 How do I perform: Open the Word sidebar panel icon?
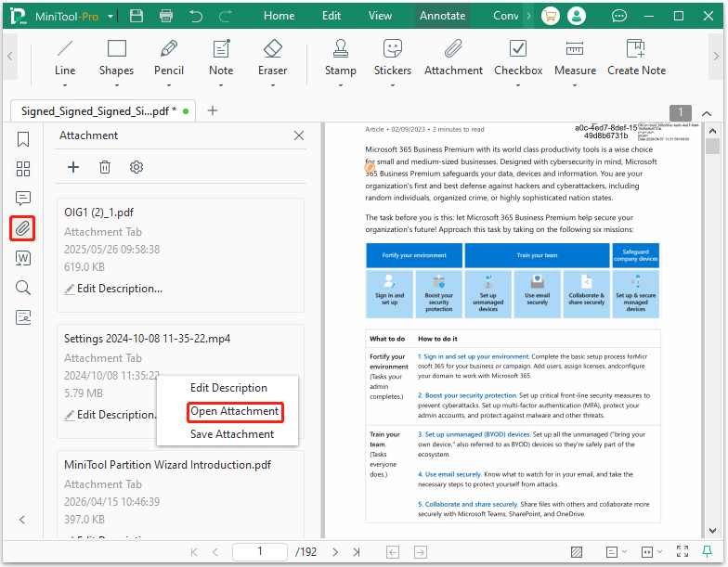(23, 258)
